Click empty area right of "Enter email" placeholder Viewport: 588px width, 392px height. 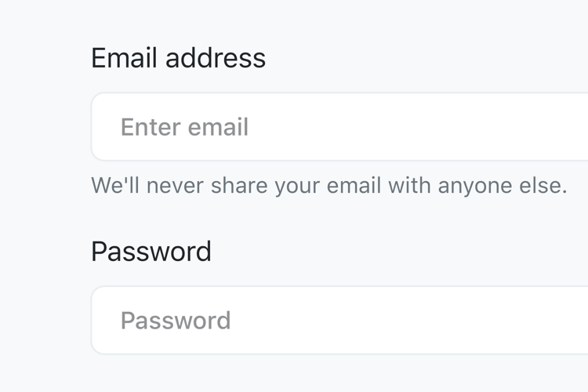(x=431, y=127)
